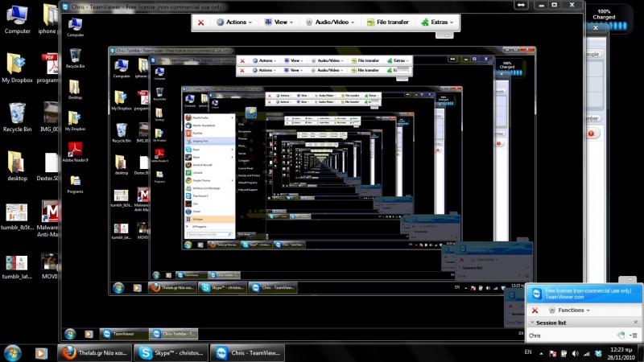The height and width of the screenshot is (362, 644).
Task: Open volume control in system tray
Action: tap(576, 353)
